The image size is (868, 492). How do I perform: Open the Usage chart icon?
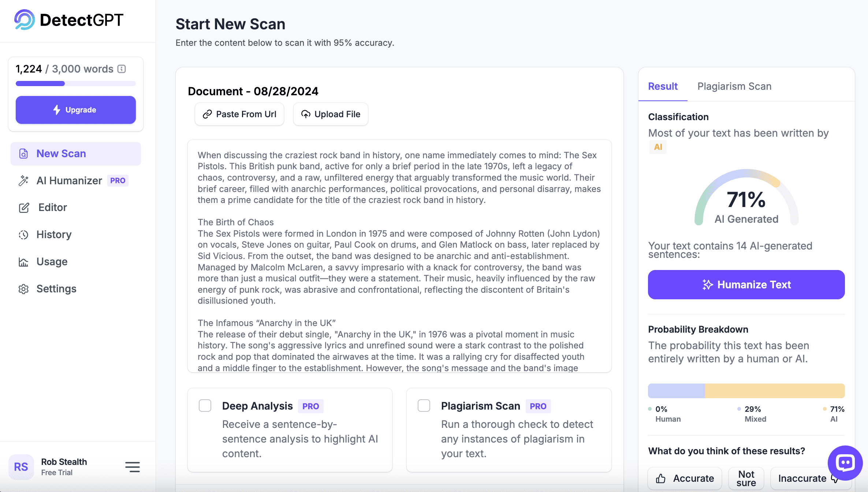coord(23,262)
